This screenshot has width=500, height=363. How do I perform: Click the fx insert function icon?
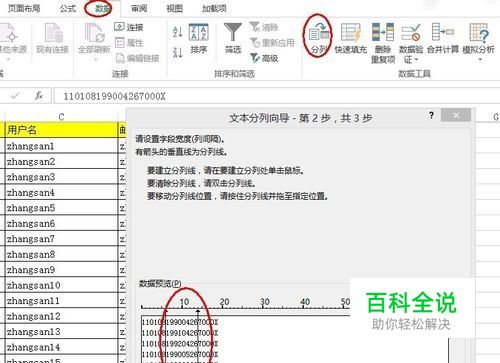[39, 96]
